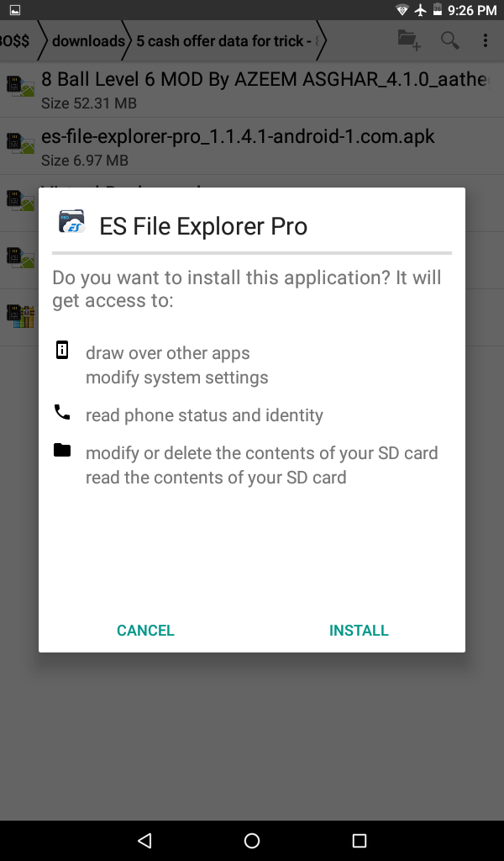The height and width of the screenshot is (861, 504).
Task: Tap the Android recent apps button
Action: (360, 840)
